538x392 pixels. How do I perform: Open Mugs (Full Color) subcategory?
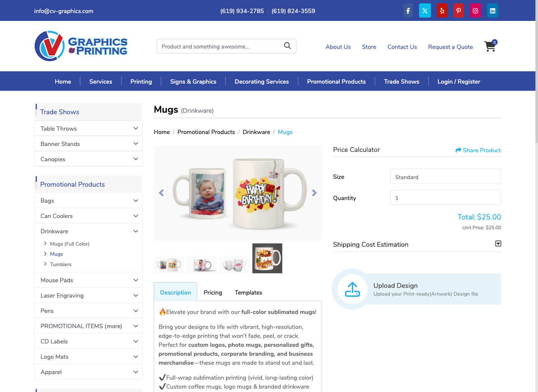coord(69,244)
